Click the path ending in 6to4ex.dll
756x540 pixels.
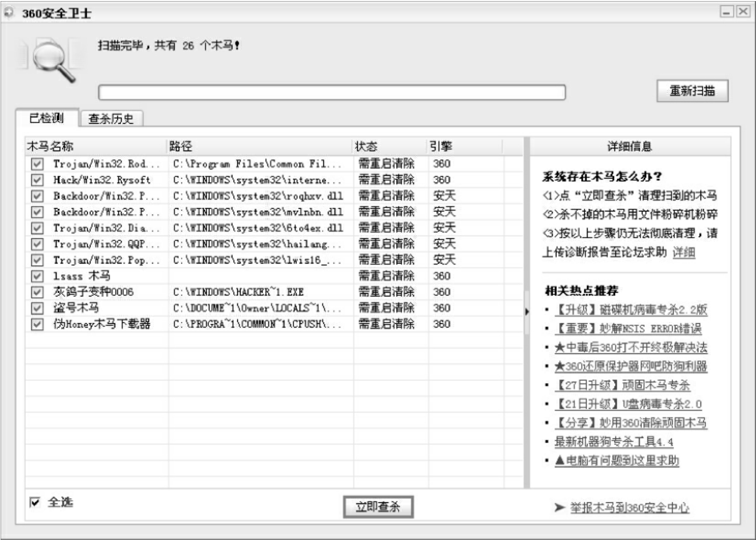(x=258, y=228)
